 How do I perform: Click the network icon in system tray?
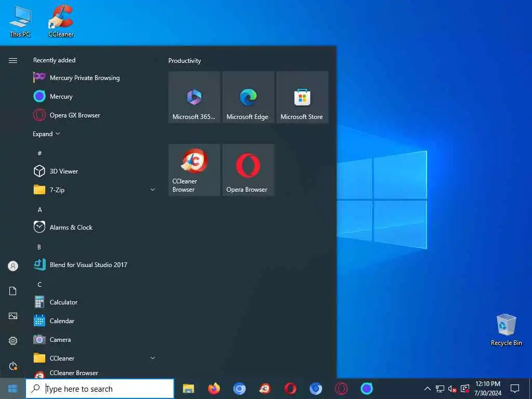click(x=440, y=389)
